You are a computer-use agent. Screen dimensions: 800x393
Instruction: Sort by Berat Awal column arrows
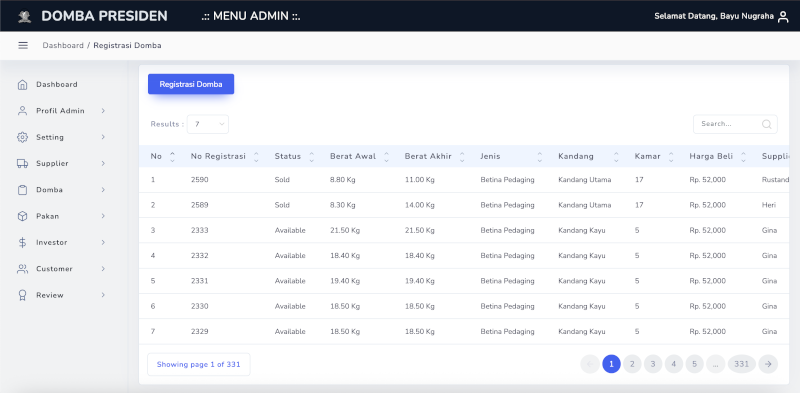pos(386,157)
